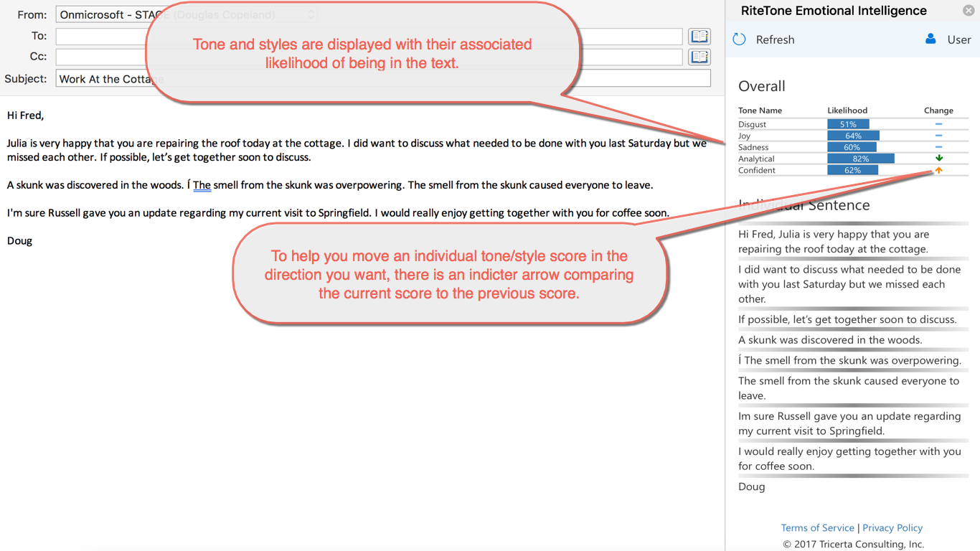
Task: Click the Joy 64% likelihood bar
Action: [x=853, y=136]
